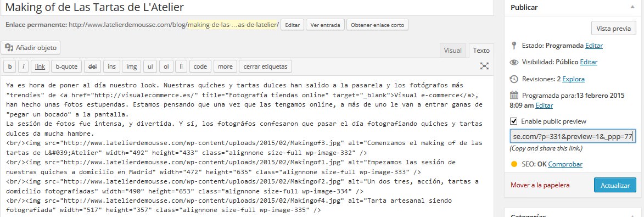This screenshot has width=644, height=217.
Task: Open the Explora revisions link
Action: 573,79
